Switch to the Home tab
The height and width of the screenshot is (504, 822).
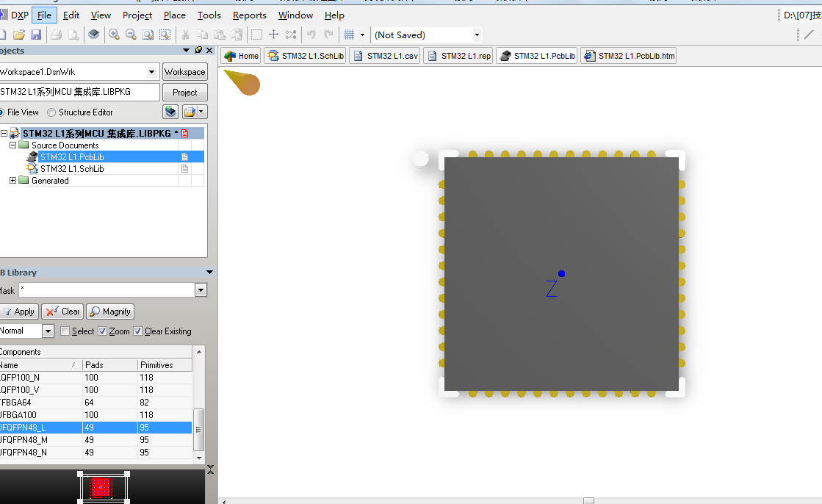click(241, 56)
